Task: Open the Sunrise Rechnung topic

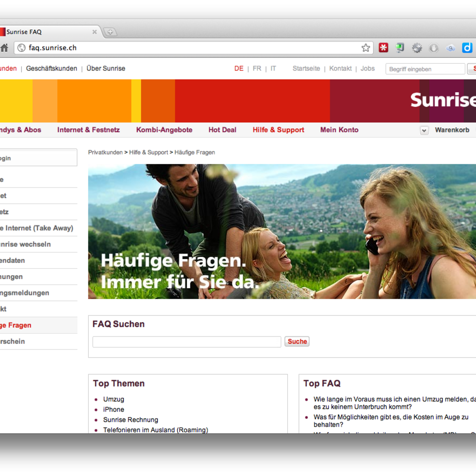Action: point(131,420)
